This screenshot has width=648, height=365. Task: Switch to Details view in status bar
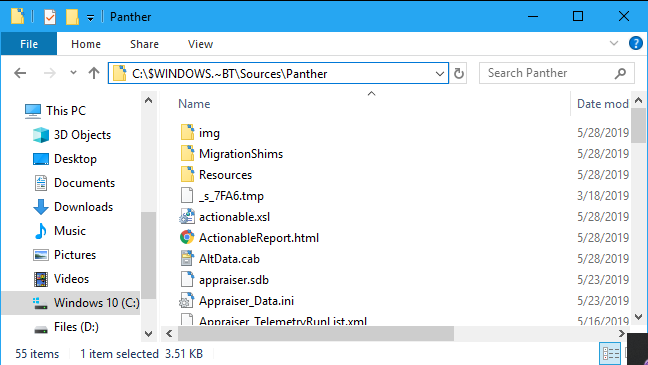(610, 354)
